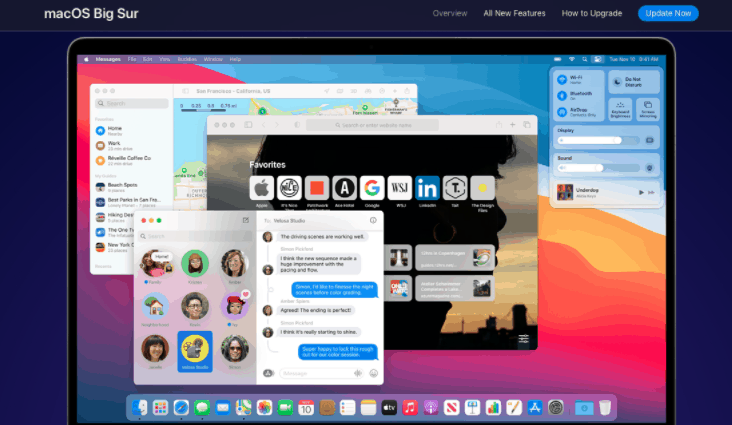Open Apple favorite in Safari
The height and width of the screenshot is (425, 732).
click(x=261, y=188)
